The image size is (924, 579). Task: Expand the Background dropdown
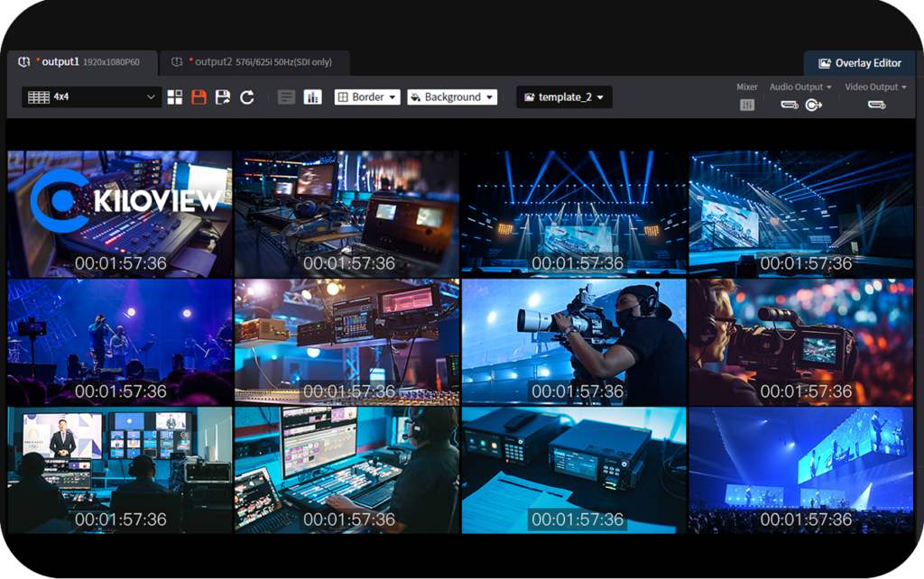452,97
